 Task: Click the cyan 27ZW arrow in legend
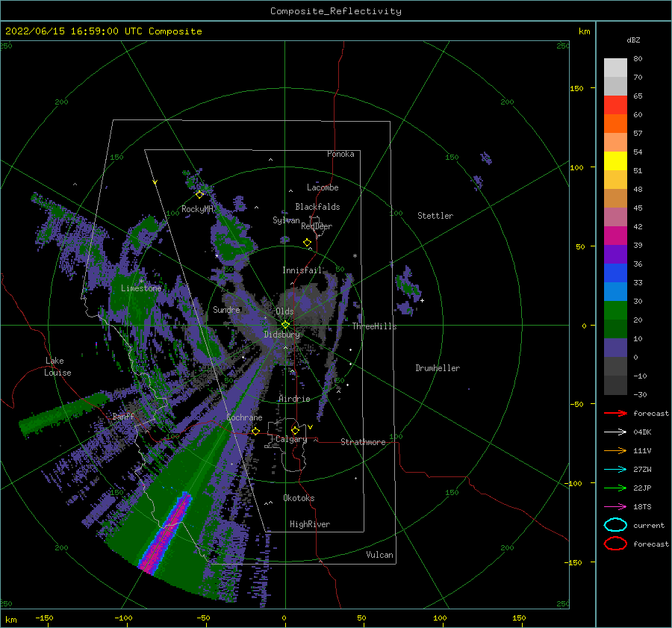tap(615, 470)
